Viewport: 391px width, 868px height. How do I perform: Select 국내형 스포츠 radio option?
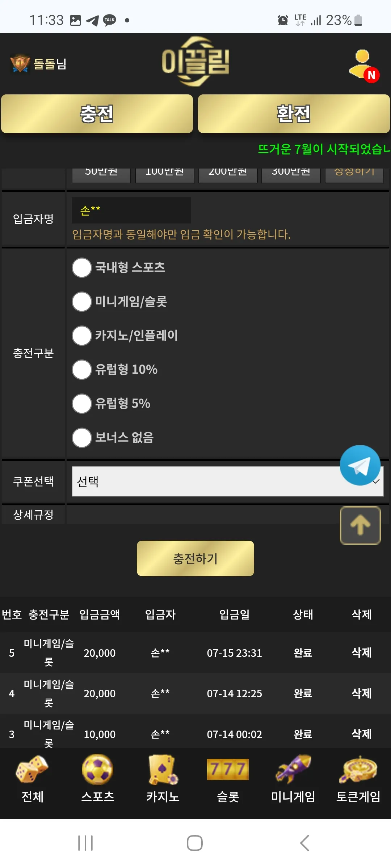coord(82,268)
